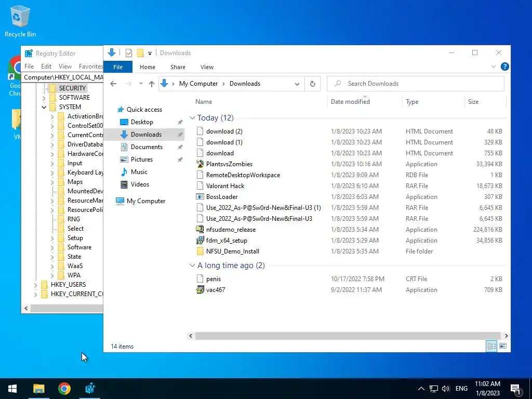Image resolution: width=532 pixels, height=399 pixels.
Task: Unpin Documents from Quick access
Action: click(x=180, y=147)
